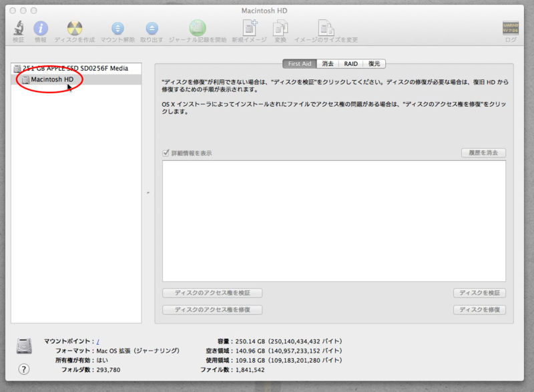Click 履歴を消去 to clear history
The image size is (534, 392).
tap(483, 152)
